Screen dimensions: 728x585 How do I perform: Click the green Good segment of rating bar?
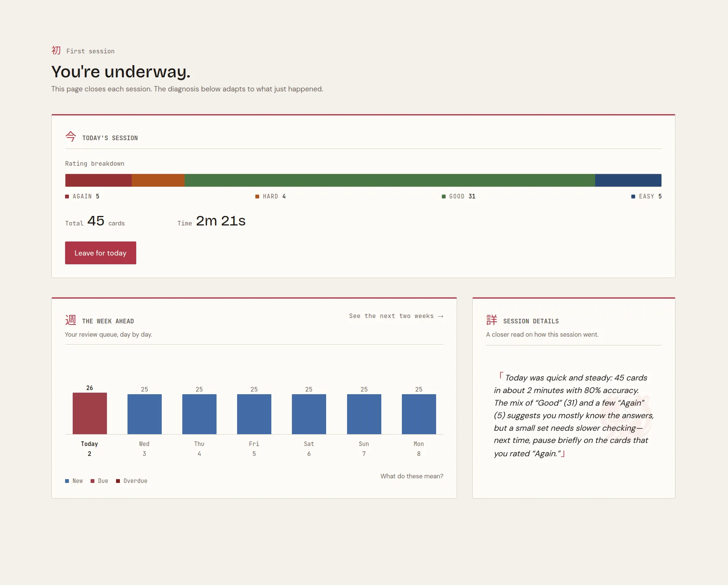tap(390, 180)
